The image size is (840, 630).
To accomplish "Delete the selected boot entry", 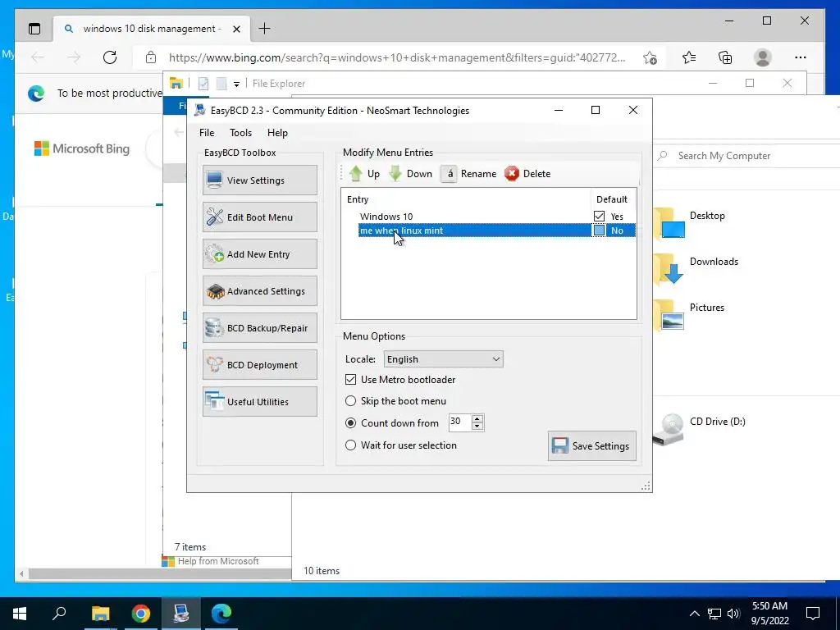I will point(527,174).
